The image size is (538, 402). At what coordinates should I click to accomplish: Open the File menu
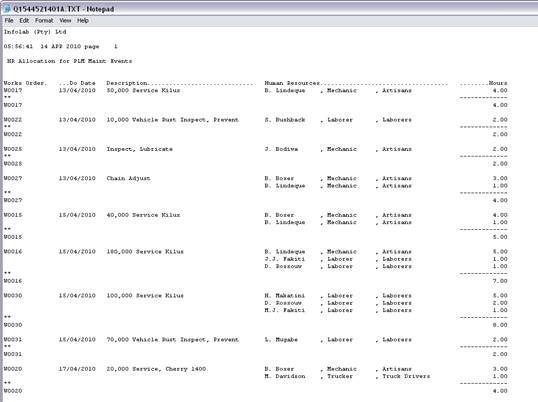pyautogui.click(x=9, y=21)
